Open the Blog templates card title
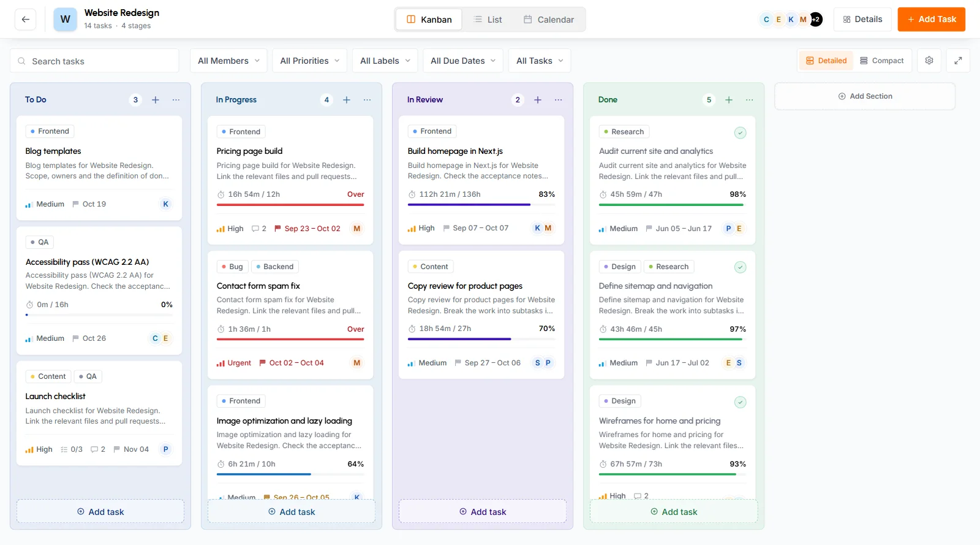The height and width of the screenshot is (545, 980). pyautogui.click(x=53, y=151)
